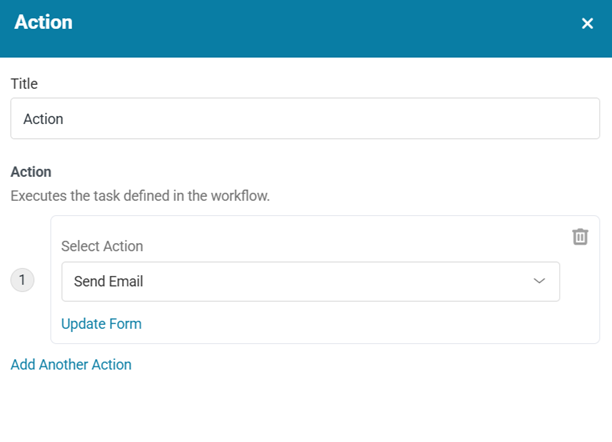Click the Select Action label
The image size is (612, 442).
click(x=102, y=246)
